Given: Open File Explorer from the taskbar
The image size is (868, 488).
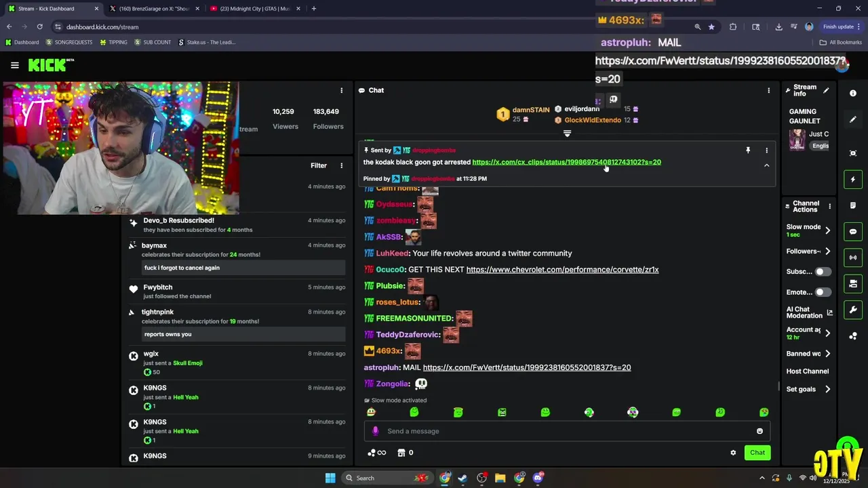Looking at the screenshot, I should 500,478.
